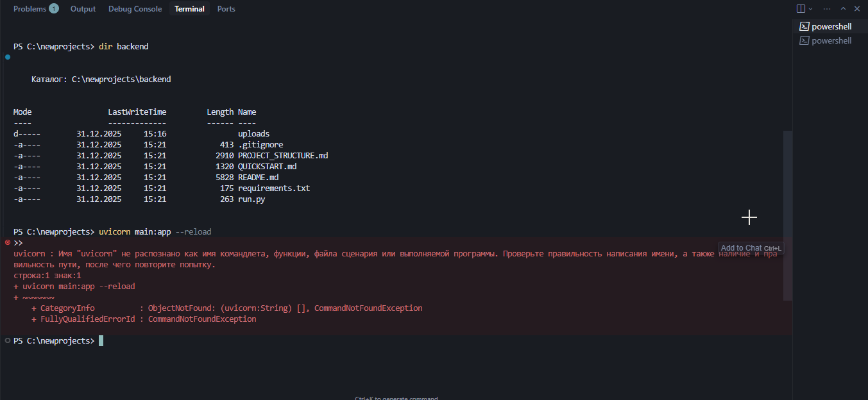Click the terminal's vertical scrollbar
This screenshot has height=400, width=868.
[788, 215]
